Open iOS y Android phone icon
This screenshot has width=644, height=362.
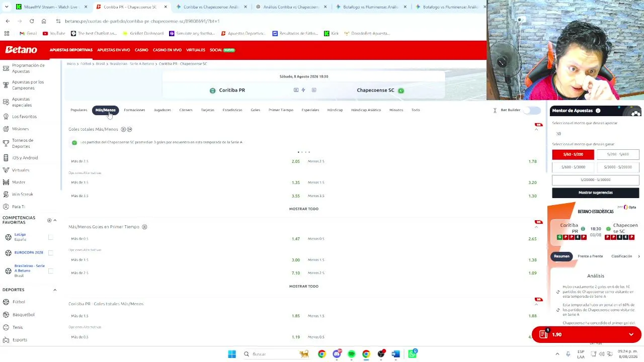[6, 158]
